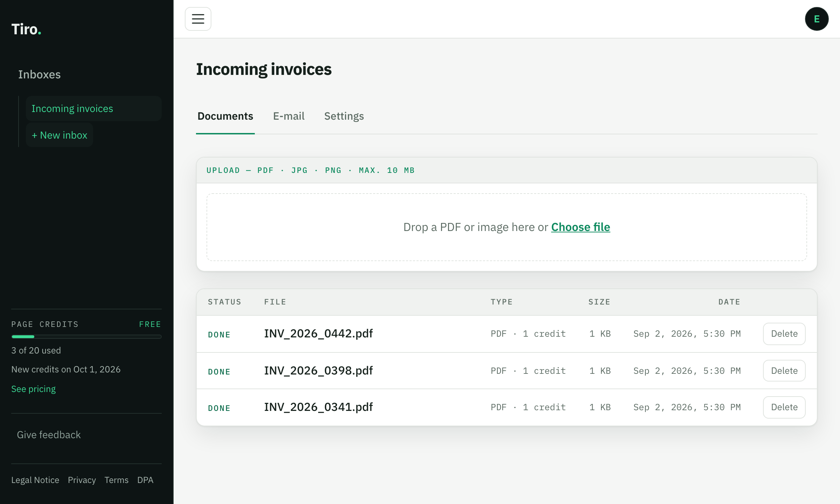Open the Terms link
The image size is (840, 504).
117,480
